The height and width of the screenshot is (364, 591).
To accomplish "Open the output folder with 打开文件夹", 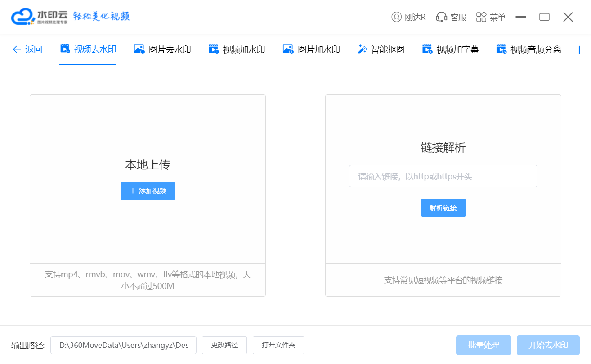I will [278, 345].
